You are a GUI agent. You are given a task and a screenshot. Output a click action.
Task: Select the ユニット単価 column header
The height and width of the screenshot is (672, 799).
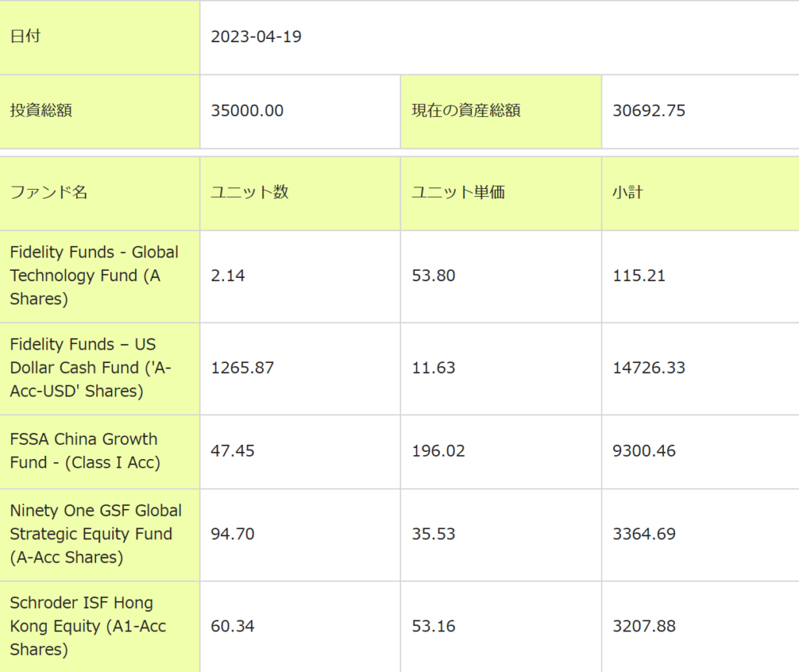click(x=458, y=193)
